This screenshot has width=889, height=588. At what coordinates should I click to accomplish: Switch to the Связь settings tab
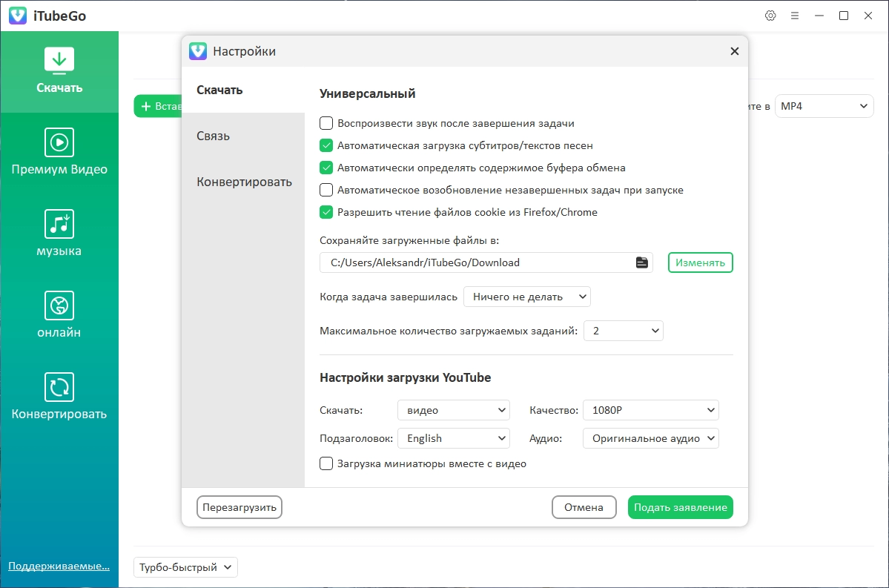pos(243,136)
